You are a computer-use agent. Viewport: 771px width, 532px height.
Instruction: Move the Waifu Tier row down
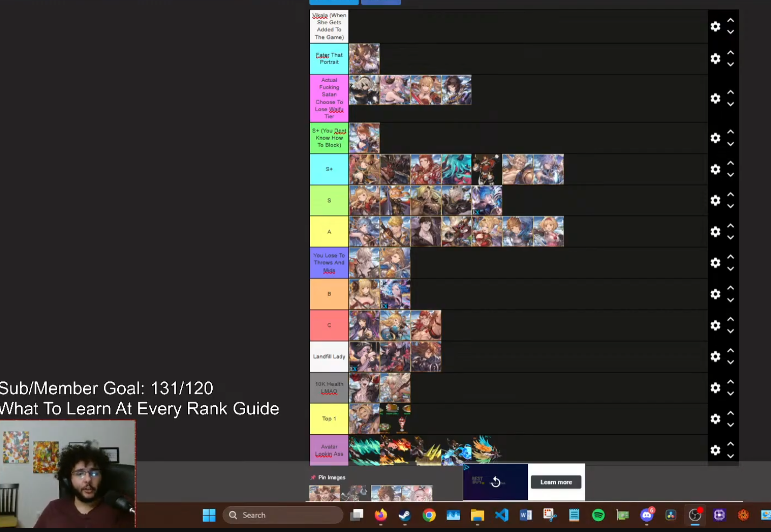pos(731,104)
